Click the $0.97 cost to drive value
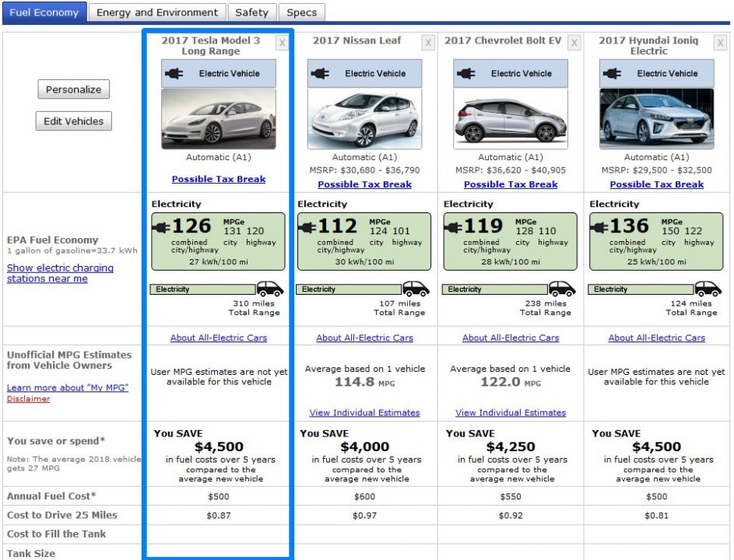The image size is (734, 560). (364, 516)
